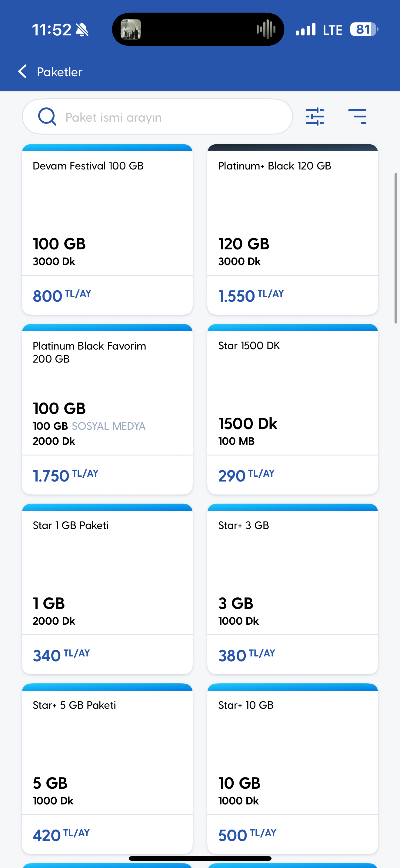Tap the silent mode bell icon
The width and height of the screenshot is (400, 868).
pyautogui.click(x=82, y=30)
